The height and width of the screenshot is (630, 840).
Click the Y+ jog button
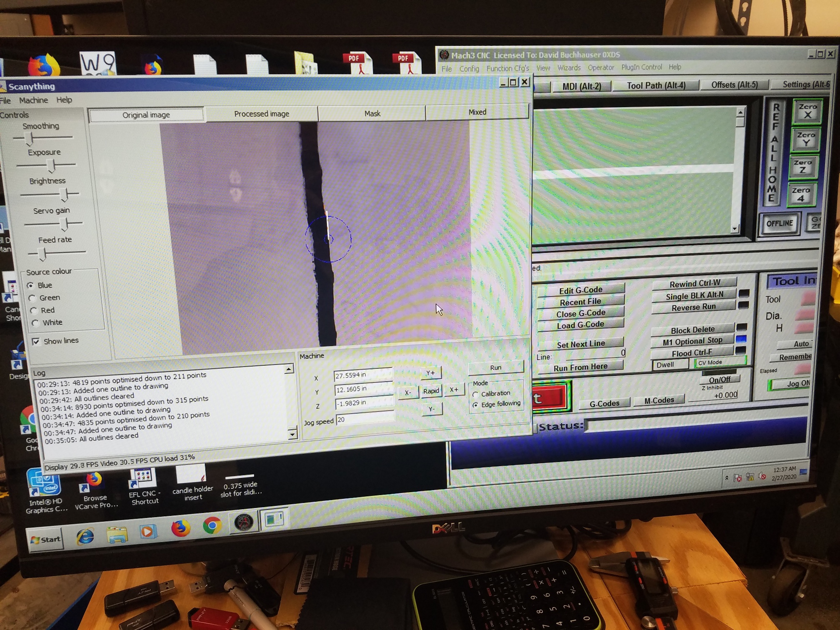[430, 373]
